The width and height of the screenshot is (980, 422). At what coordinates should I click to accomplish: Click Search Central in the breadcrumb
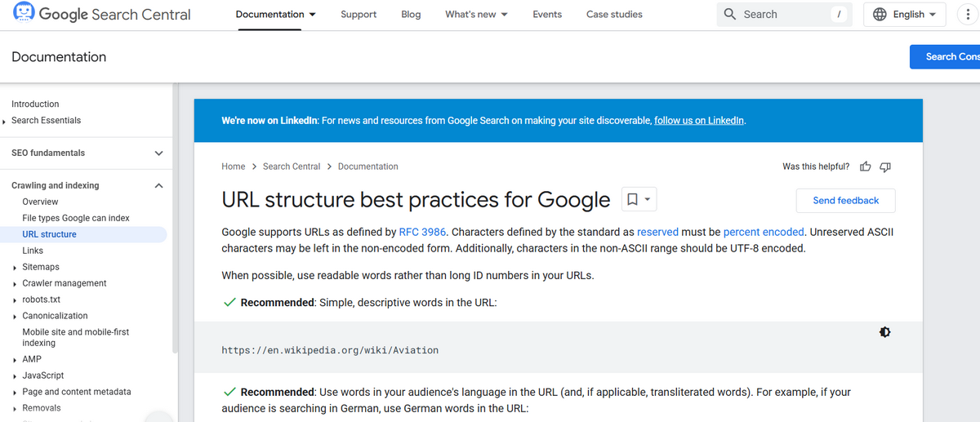tap(292, 167)
